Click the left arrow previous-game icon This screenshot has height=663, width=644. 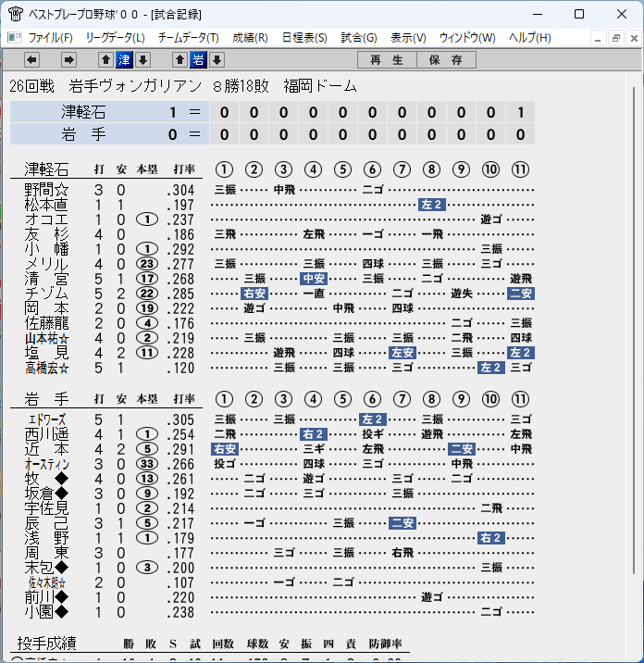[x=31, y=60]
